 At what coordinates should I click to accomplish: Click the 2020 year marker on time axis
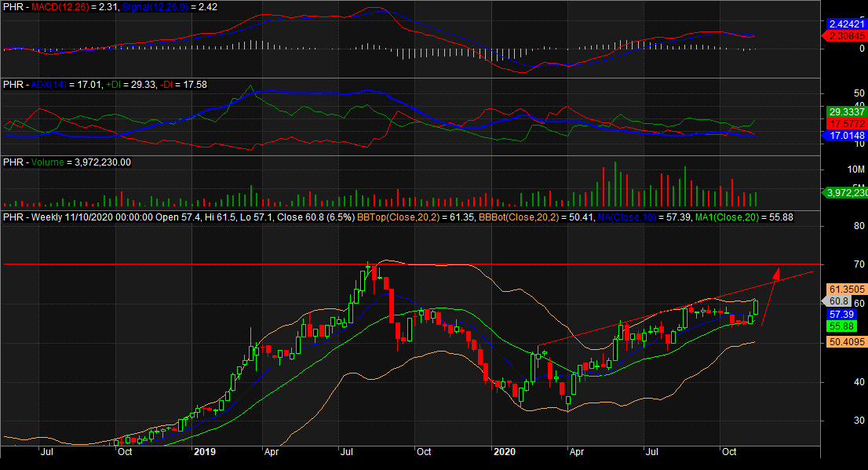click(x=503, y=452)
